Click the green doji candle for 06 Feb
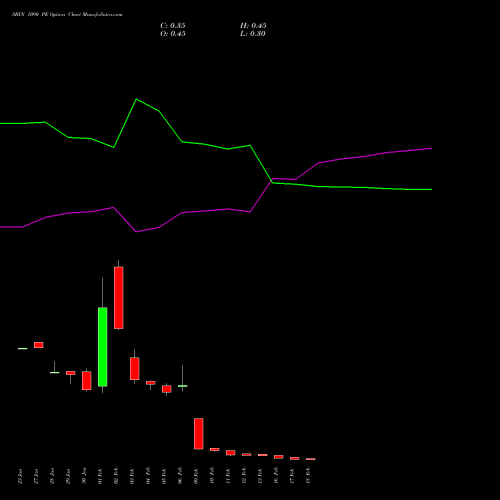500x500 pixels. click(183, 386)
